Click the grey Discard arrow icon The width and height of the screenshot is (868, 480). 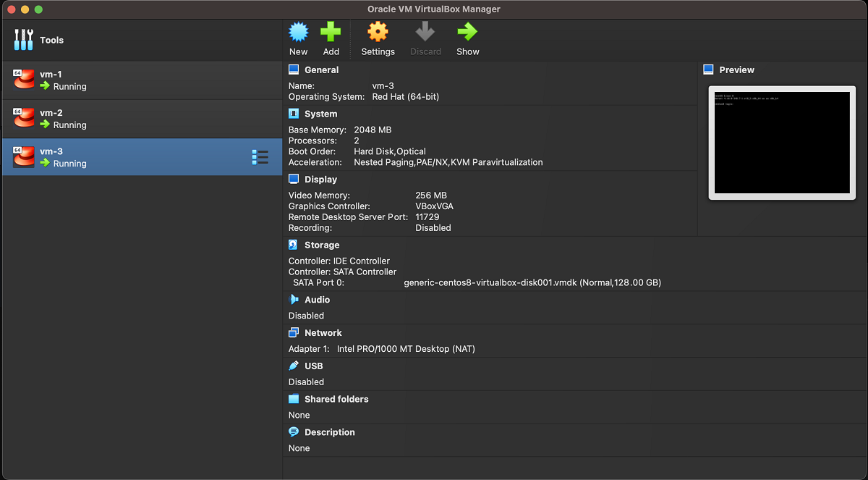point(425,32)
